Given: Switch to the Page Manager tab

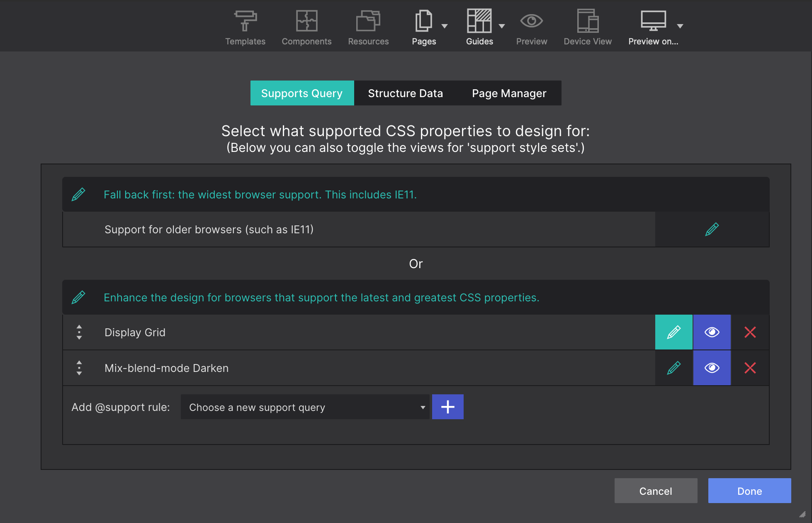Looking at the screenshot, I should [x=509, y=93].
